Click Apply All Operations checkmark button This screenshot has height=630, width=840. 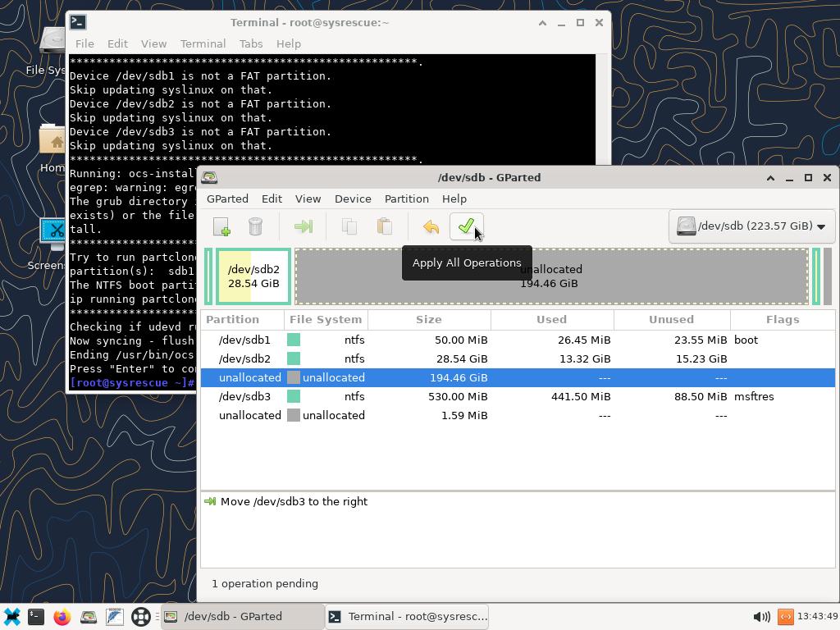[x=466, y=226]
